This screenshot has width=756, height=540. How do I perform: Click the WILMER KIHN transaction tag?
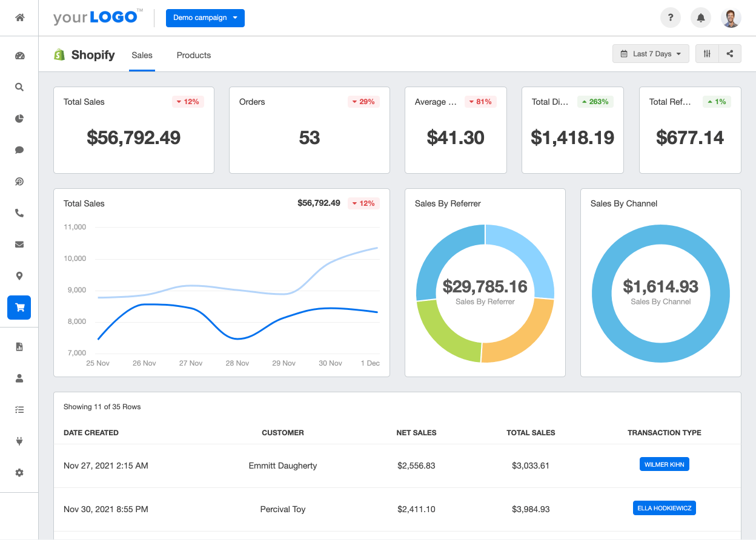[665, 464]
